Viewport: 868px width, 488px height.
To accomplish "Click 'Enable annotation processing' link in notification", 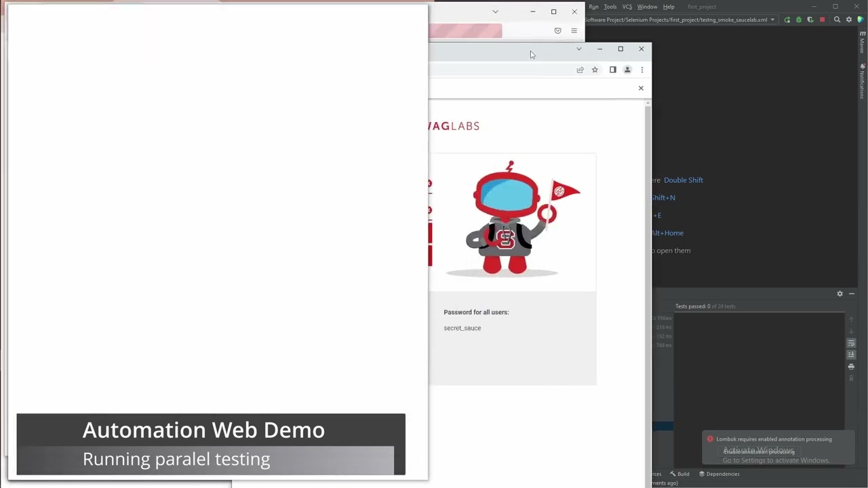I will pyautogui.click(x=759, y=451).
